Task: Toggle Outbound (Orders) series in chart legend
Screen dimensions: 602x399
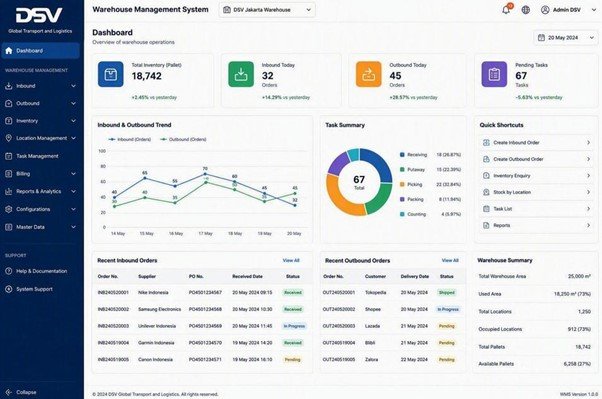Action: point(183,139)
